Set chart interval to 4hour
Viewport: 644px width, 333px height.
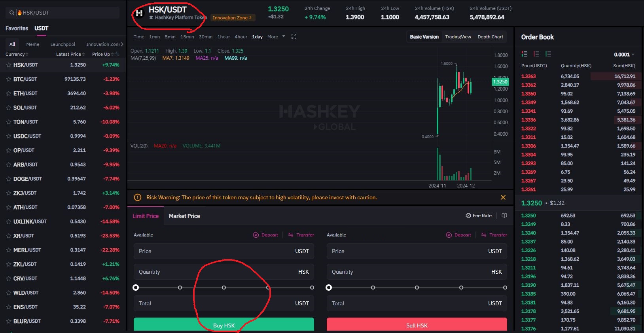tap(241, 37)
